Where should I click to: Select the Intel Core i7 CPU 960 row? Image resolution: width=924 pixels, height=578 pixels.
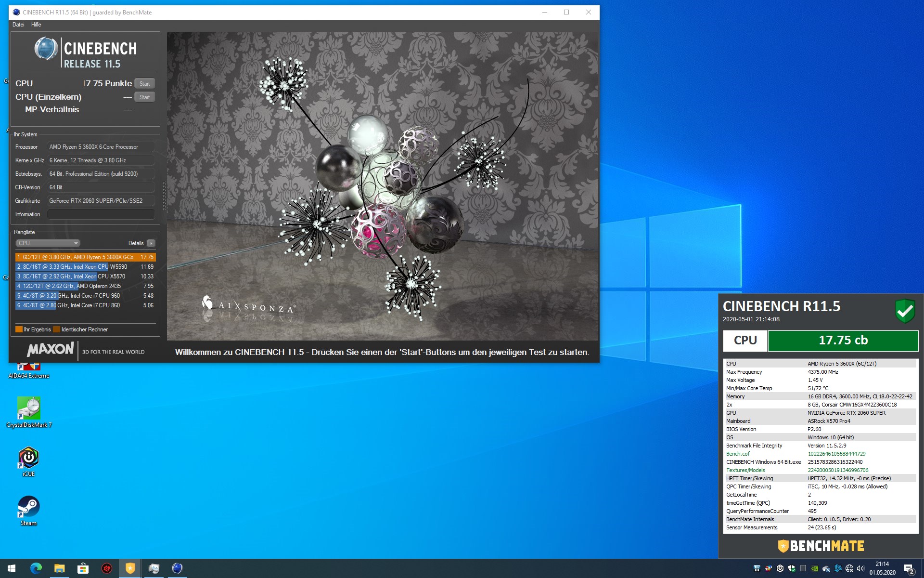85,296
